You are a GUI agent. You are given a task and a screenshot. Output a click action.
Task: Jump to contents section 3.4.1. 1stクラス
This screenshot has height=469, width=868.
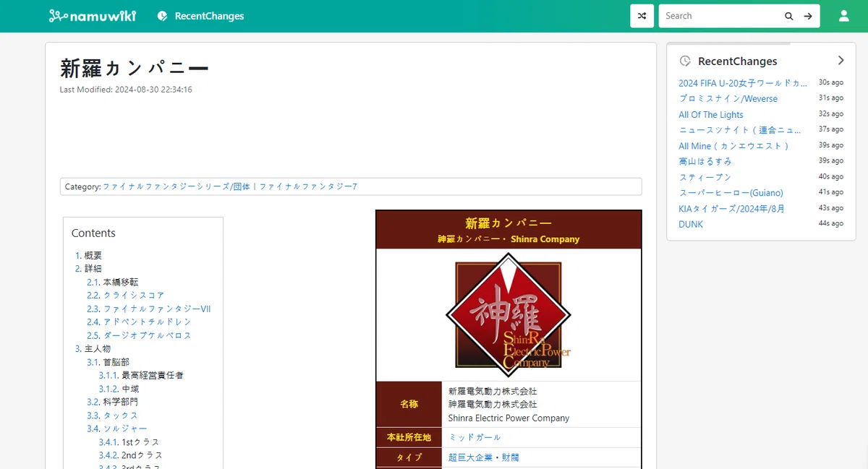pos(129,442)
